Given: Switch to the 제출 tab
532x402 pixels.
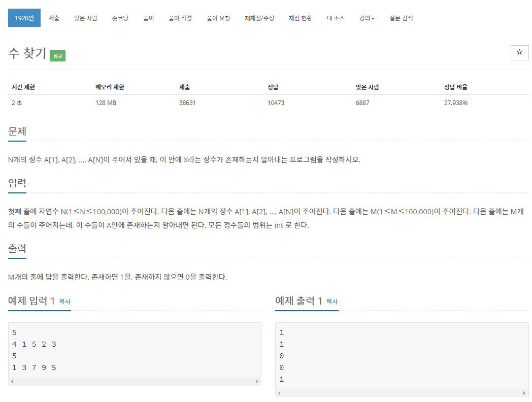Looking at the screenshot, I should tap(54, 18).
